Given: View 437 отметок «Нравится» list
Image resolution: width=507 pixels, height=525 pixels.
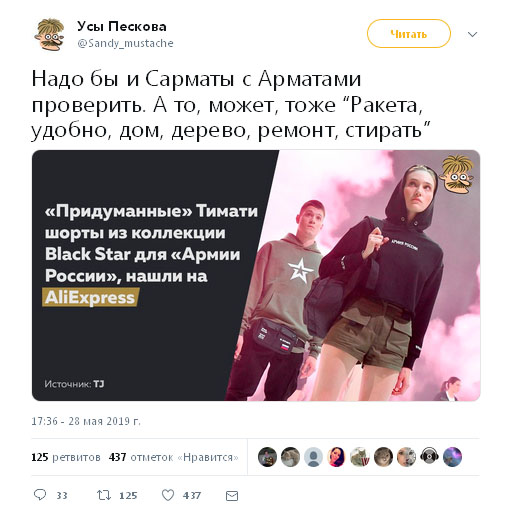Looking at the screenshot, I should click(173, 457).
